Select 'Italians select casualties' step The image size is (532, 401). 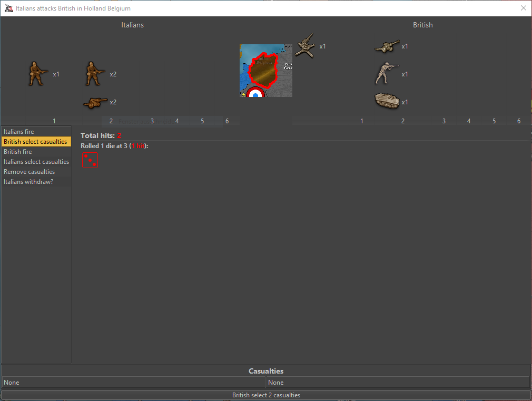pos(36,162)
